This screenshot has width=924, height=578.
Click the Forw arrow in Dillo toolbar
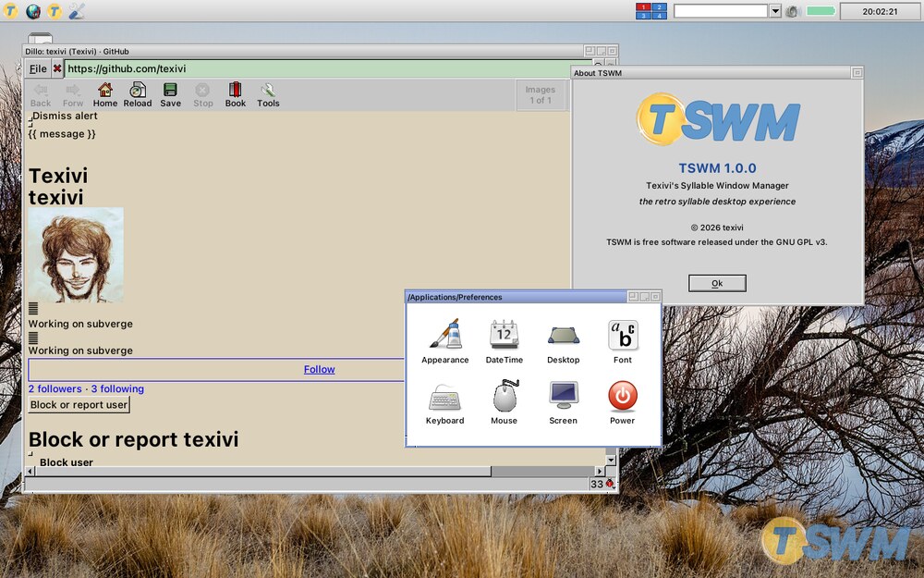click(x=73, y=95)
